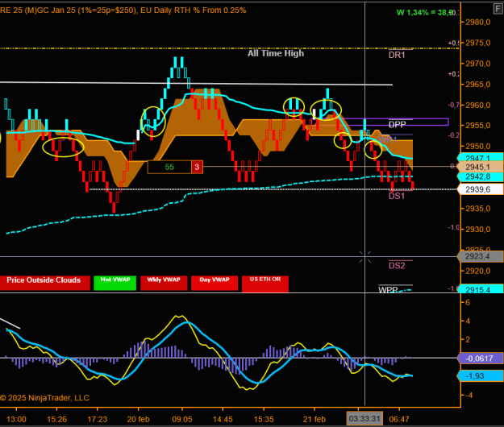Click the Day VWAP indicator

pos(215,283)
